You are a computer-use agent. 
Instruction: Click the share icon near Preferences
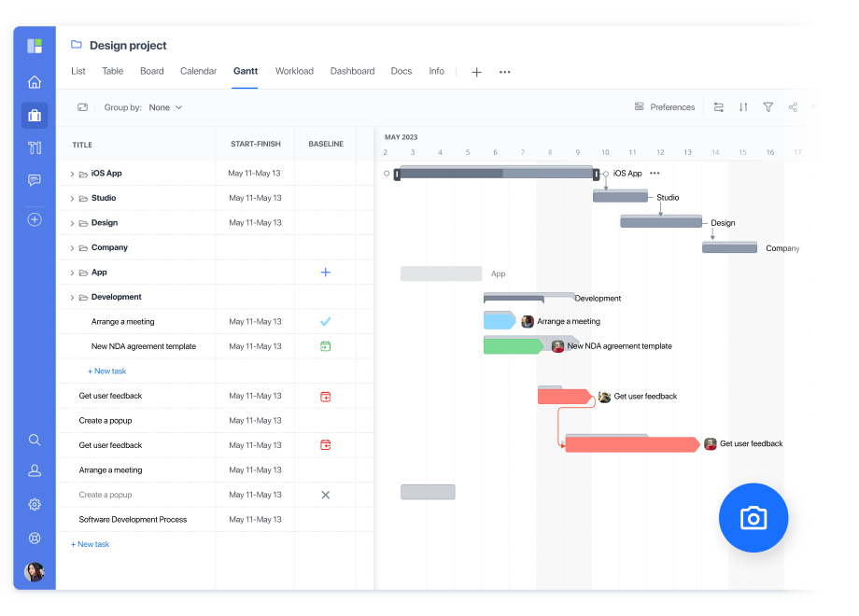(x=792, y=107)
